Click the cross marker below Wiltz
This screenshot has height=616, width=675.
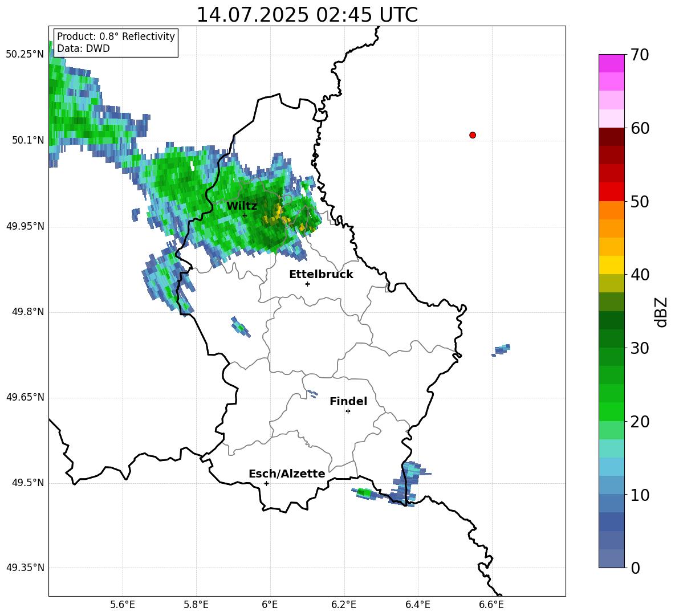245,215
